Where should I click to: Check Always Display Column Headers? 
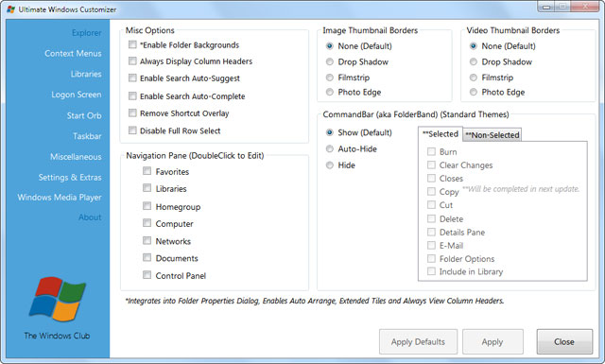[132, 61]
